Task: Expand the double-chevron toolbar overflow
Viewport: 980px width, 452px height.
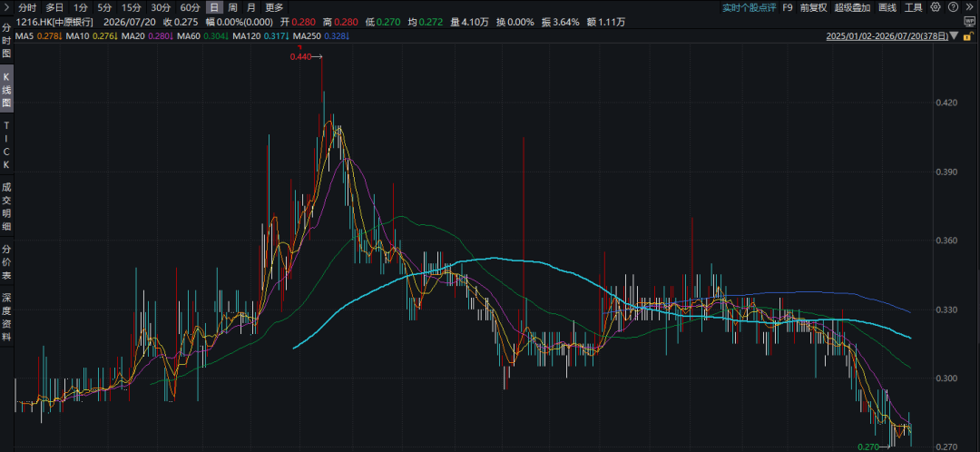Action: pyautogui.click(x=967, y=7)
